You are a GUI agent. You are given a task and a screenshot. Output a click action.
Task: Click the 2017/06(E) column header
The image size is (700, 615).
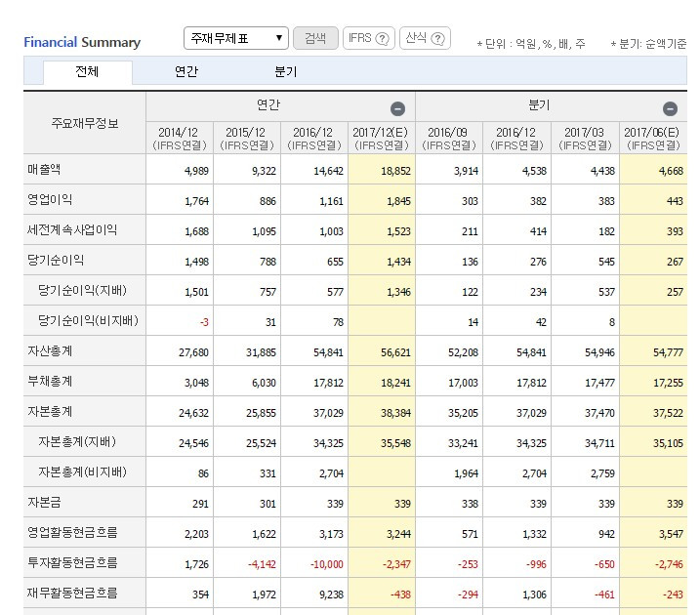[653, 139]
